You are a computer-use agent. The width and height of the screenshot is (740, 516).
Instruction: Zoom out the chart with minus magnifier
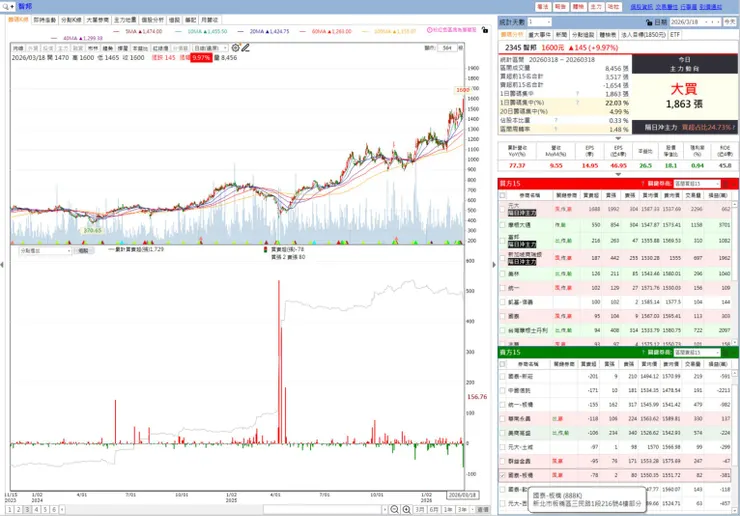pos(395,509)
